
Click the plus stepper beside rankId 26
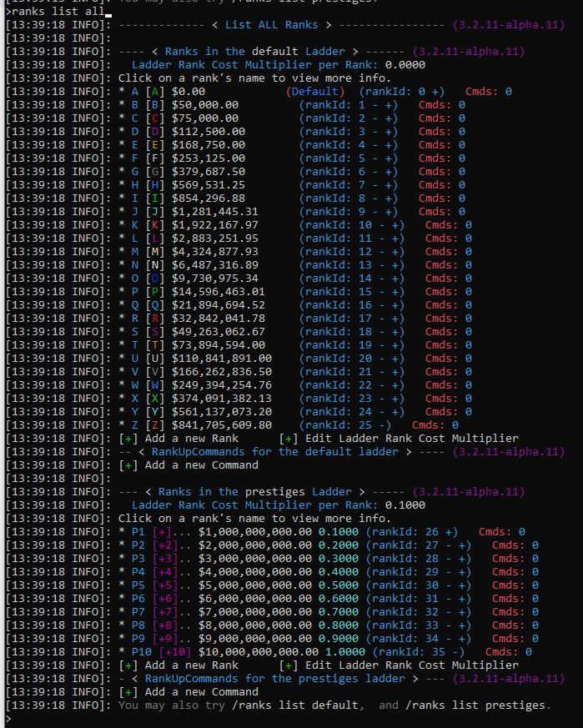pyautogui.click(x=448, y=531)
